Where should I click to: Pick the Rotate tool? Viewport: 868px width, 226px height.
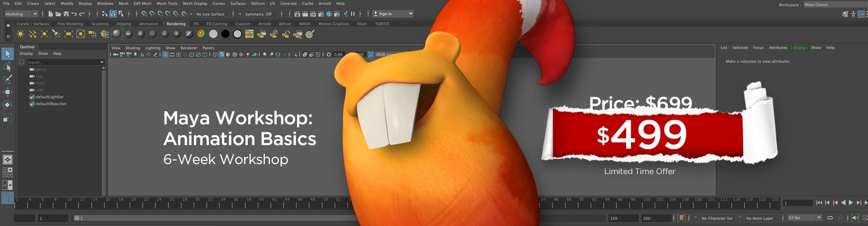pos(7,104)
